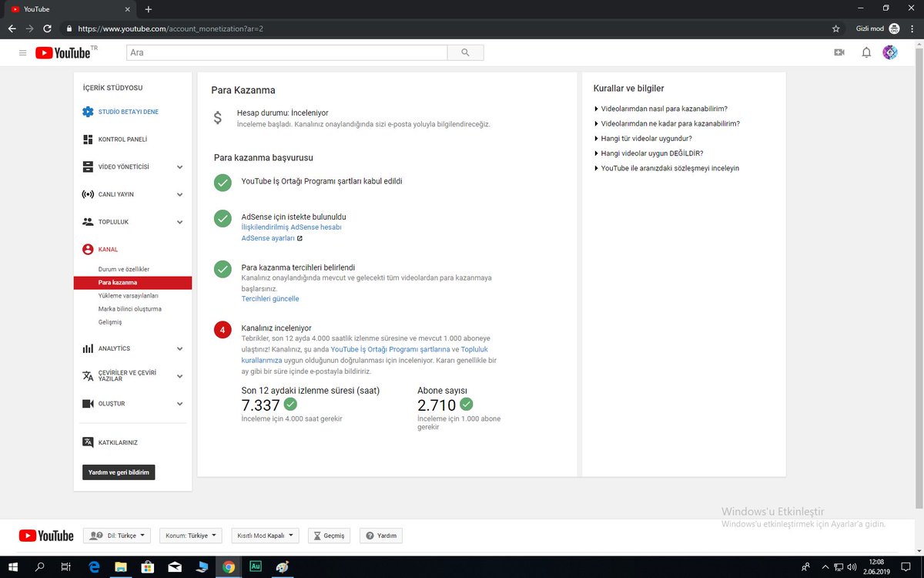Click the browser address bar URL

click(170, 29)
